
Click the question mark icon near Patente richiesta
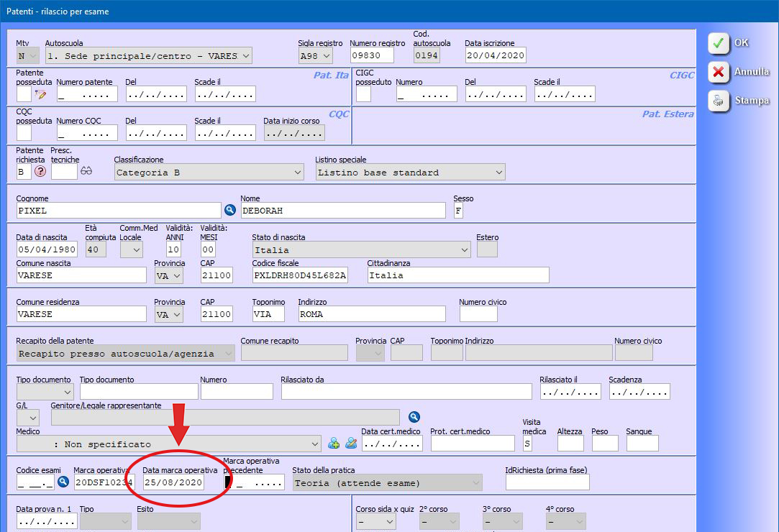[40, 172]
